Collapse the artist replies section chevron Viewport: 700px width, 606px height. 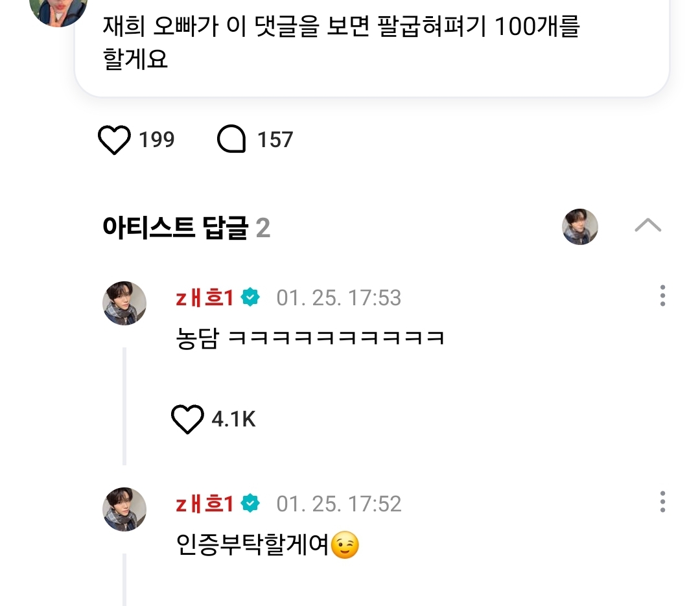[647, 226]
